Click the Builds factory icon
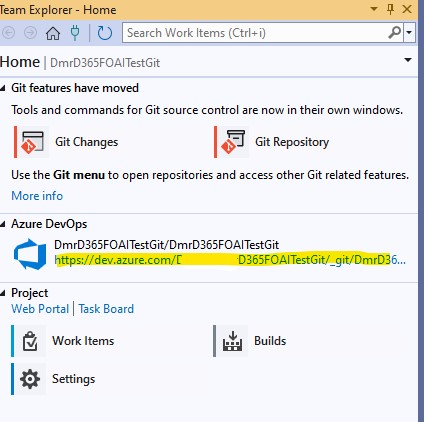Screen dimensions: 424x422 click(x=232, y=341)
